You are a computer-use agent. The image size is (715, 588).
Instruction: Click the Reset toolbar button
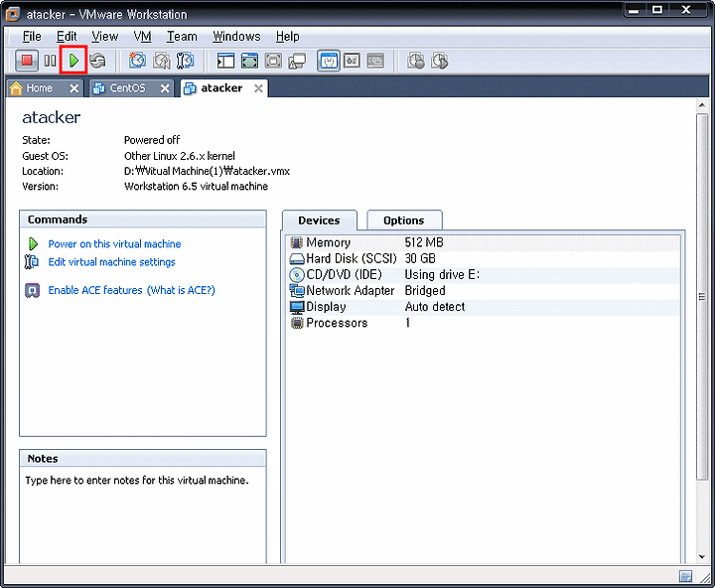click(x=97, y=61)
